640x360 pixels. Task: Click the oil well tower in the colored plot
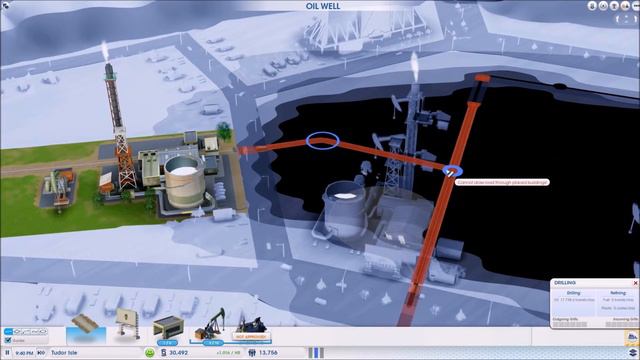tap(120, 127)
